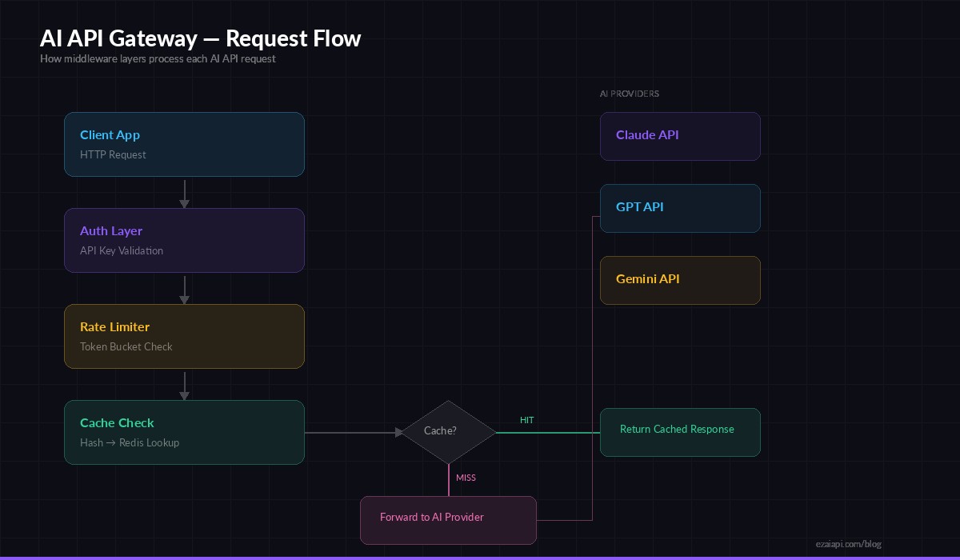Screen dimensions: 960x560
Task: Select the Rate Limiter node
Action: 184,336
